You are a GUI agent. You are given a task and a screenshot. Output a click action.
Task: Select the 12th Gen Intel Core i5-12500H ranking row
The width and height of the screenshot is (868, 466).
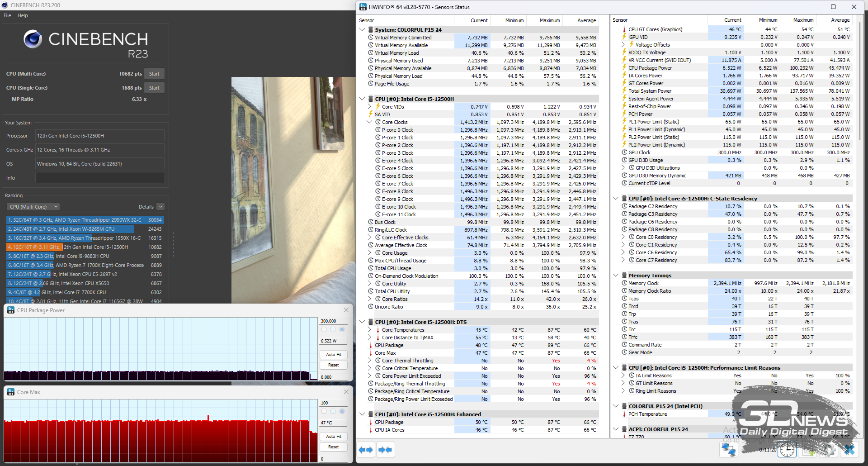pyautogui.click(x=85, y=247)
